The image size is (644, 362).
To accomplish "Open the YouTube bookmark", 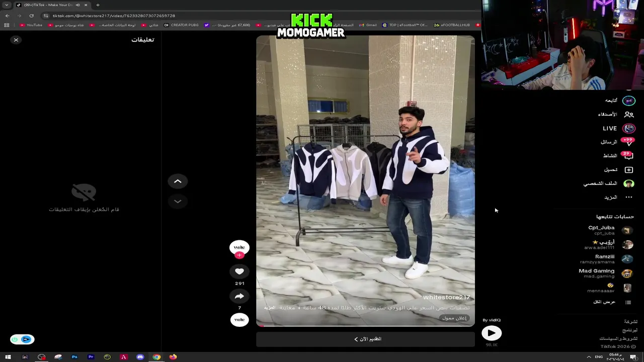I will [x=31, y=25].
